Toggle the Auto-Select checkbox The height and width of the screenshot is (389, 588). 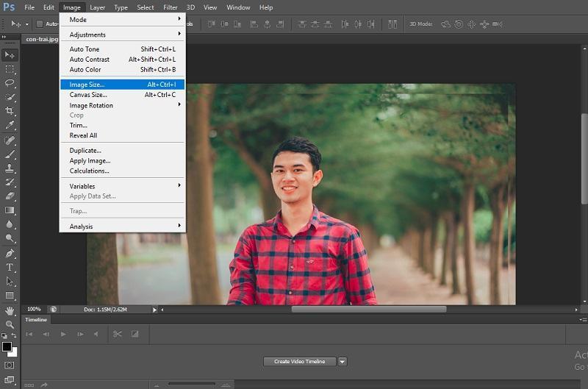click(x=40, y=24)
